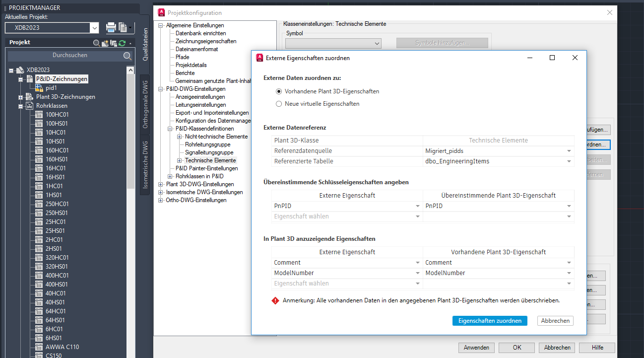Switch to the Quelldateien side tab
The height and width of the screenshot is (358, 644).
coord(145,44)
